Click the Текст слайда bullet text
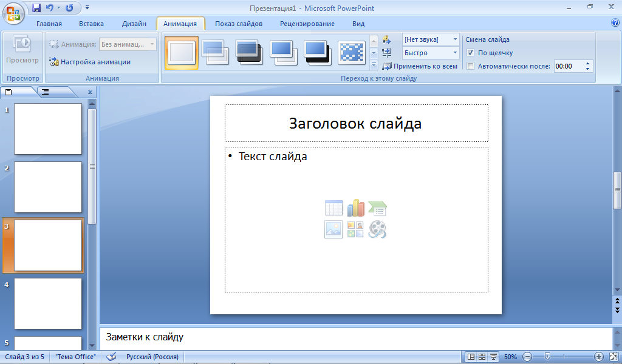This screenshot has height=364, width=622. (273, 157)
